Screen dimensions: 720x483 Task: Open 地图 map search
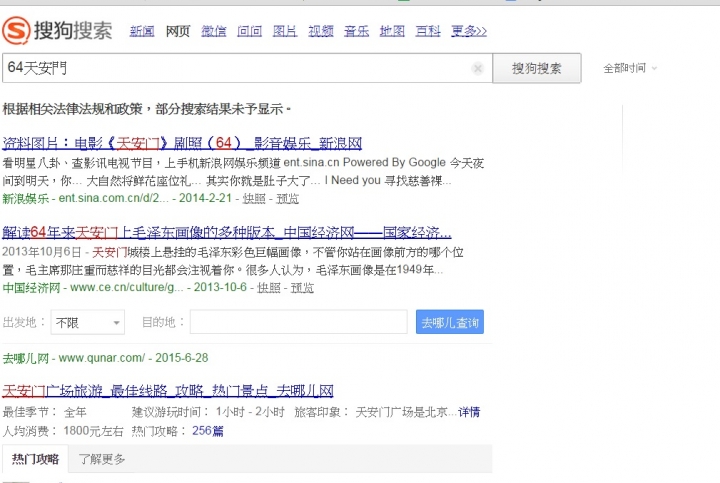[392, 31]
